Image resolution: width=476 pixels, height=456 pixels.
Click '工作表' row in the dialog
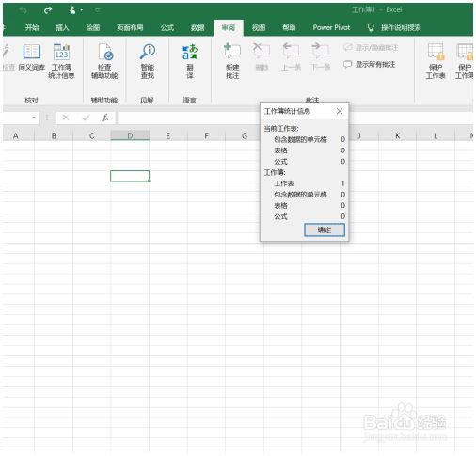309,183
